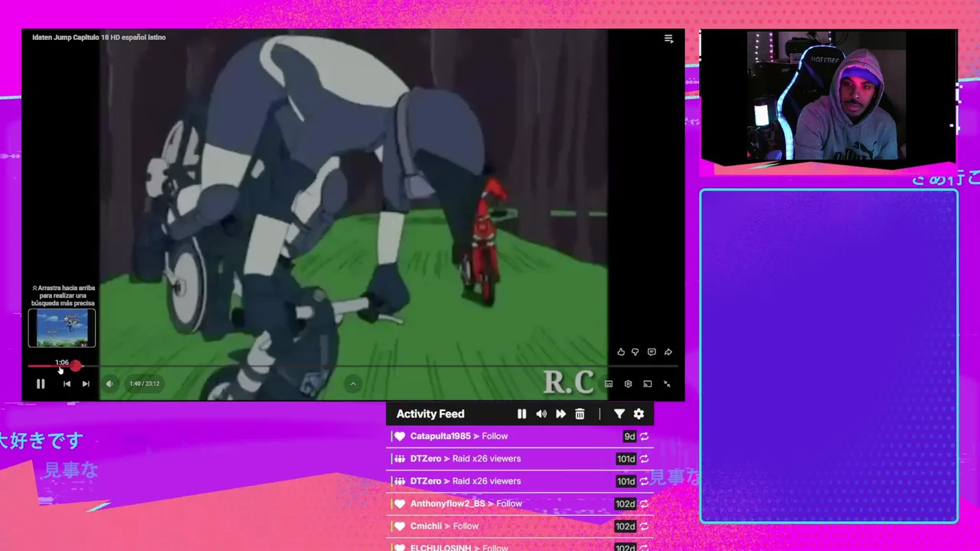980x551 pixels.
Task: Mute the video player volume
Action: (109, 383)
